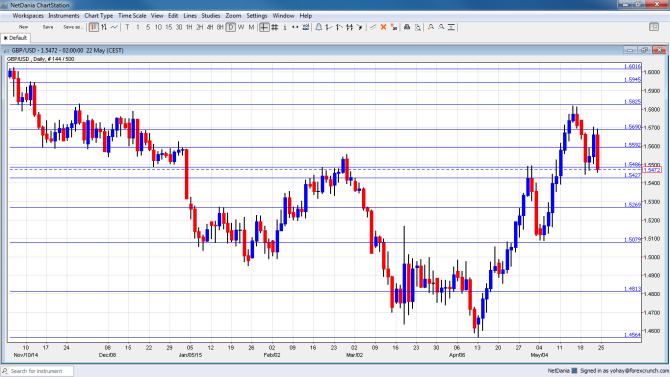Click the Save as button
The width and height of the screenshot is (670, 377).
(x=72, y=27)
